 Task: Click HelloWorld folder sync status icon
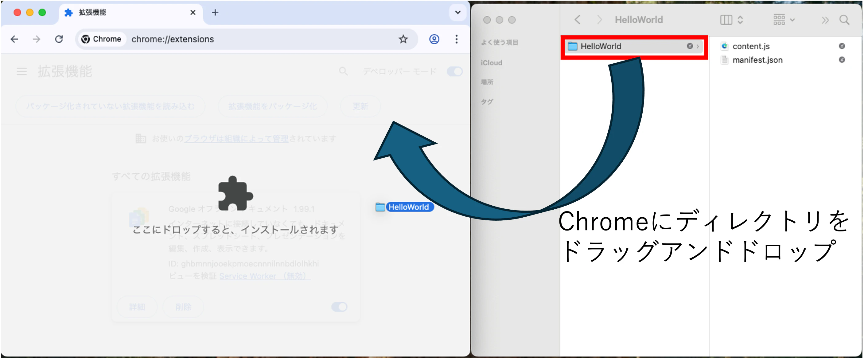(690, 46)
